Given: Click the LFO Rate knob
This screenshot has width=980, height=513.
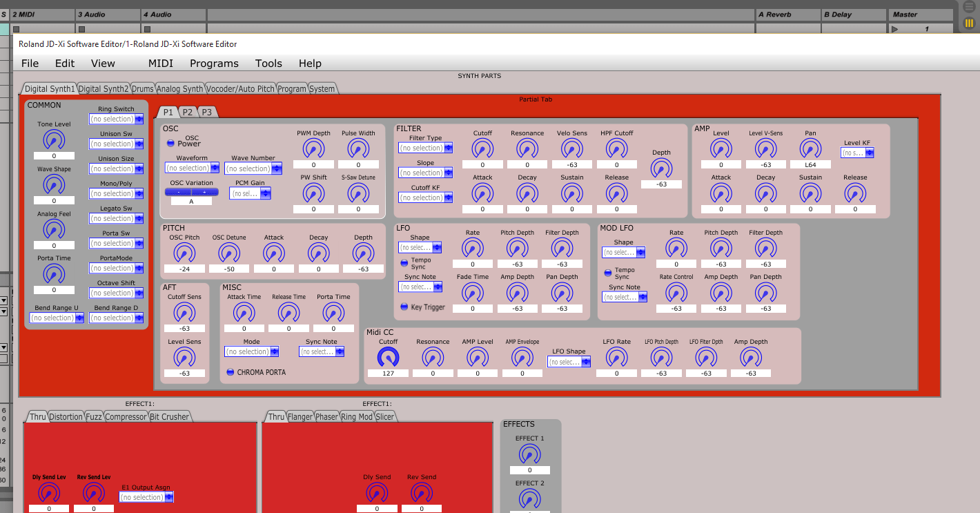Looking at the screenshot, I should point(473,249).
